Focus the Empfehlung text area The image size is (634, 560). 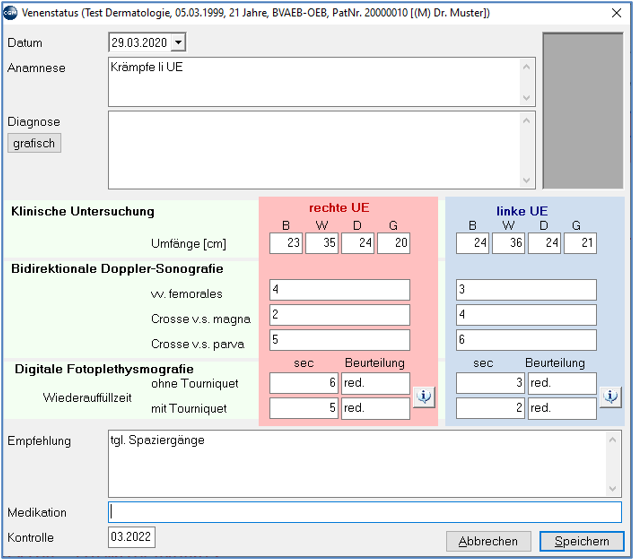pyautogui.click(x=364, y=463)
